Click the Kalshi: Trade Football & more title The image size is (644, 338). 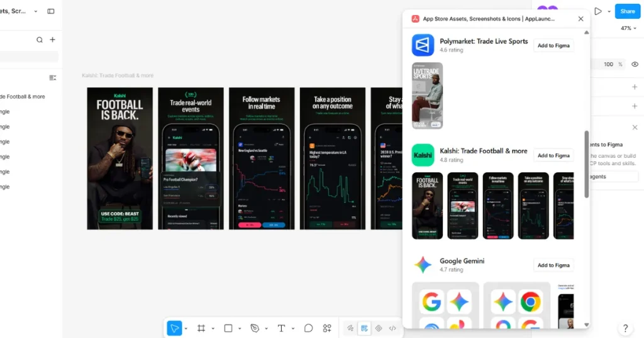(x=484, y=151)
